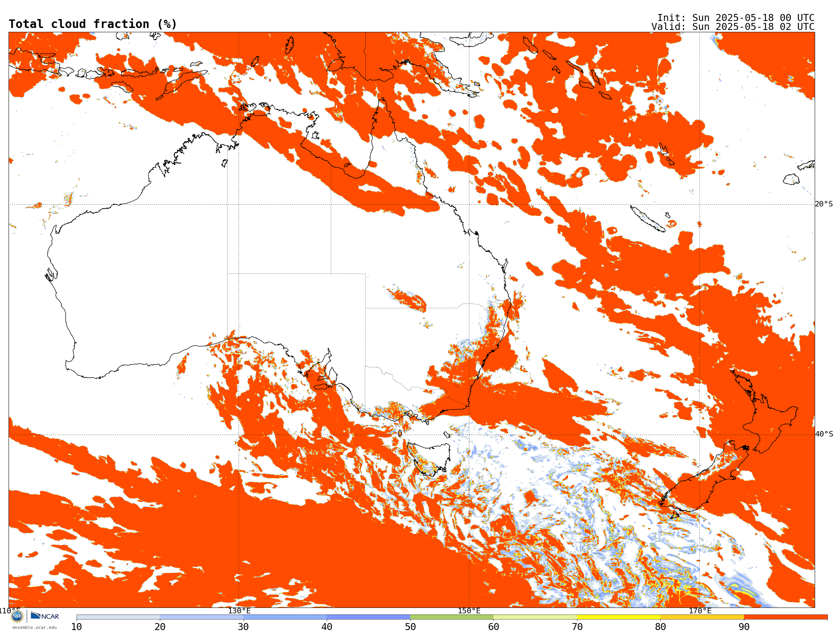Click the colorbar label 60
Image resolution: width=840 pixels, height=632 pixels.
(493, 627)
